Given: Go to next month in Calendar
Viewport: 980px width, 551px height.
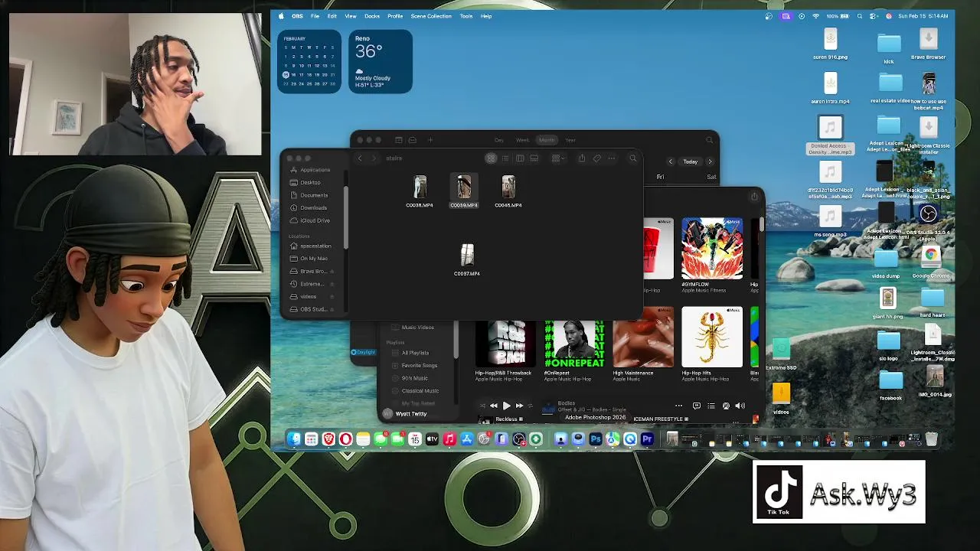Looking at the screenshot, I should pos(710,161).
